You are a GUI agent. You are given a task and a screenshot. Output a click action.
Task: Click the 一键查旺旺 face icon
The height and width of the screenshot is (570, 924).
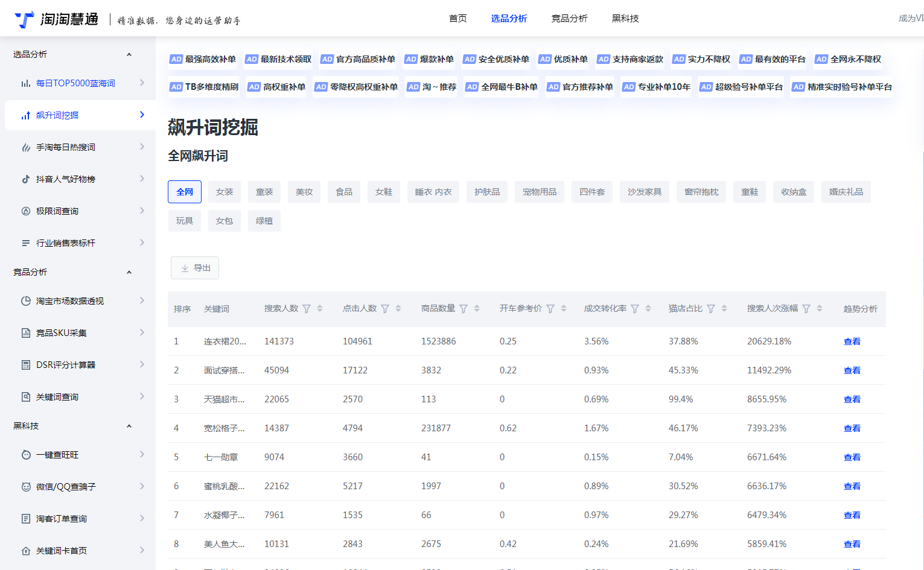pyautogui.click(x=26, y=455)
